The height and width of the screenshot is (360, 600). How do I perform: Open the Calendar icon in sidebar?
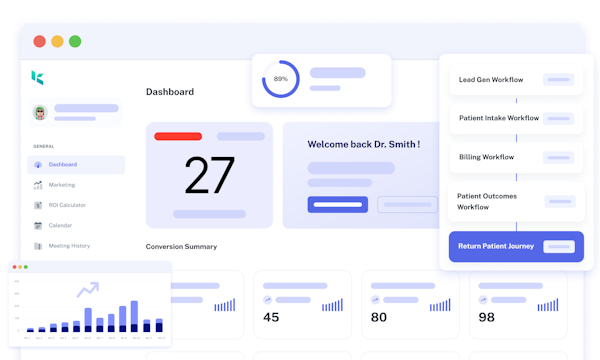38,226
